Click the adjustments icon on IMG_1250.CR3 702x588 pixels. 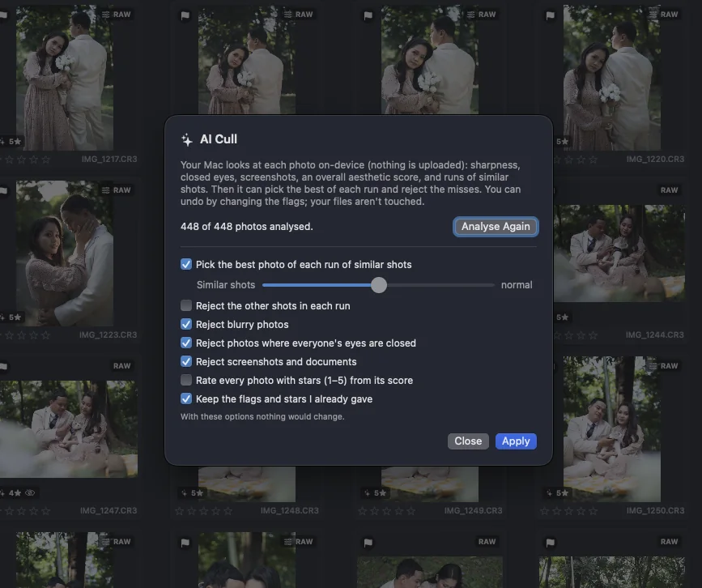coord(653,366)
